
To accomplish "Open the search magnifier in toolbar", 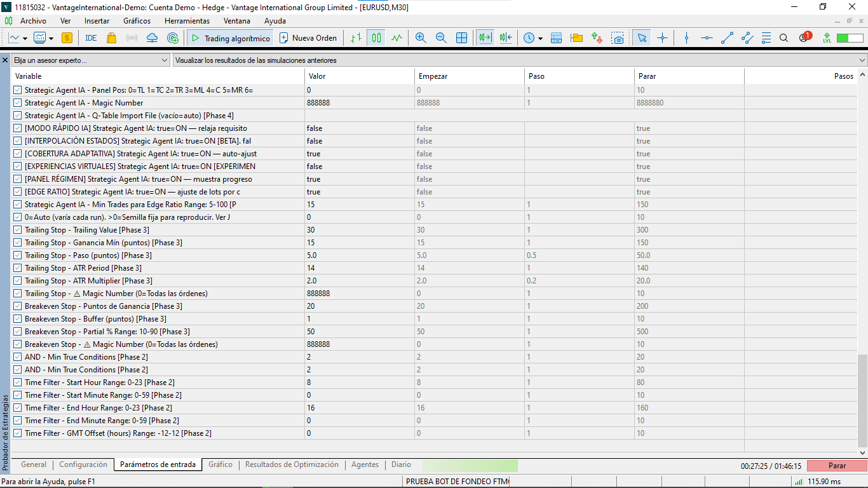I will coord(783,38).
